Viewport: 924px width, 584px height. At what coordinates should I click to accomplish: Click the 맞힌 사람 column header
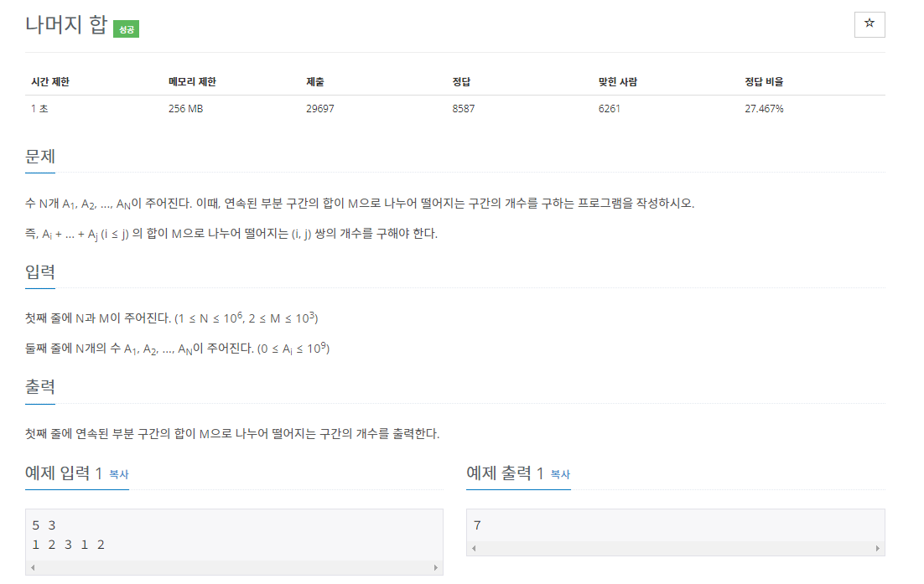point(618,82)
